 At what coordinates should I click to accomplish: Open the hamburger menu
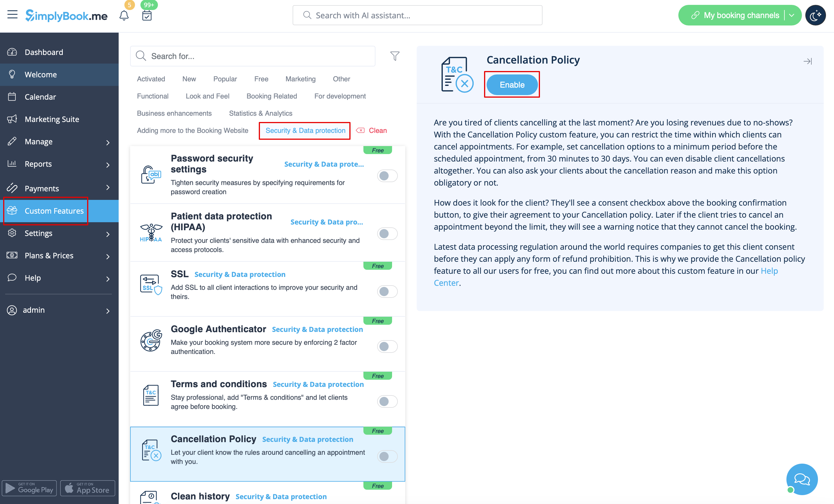pyautogui.click(x=13, y=15)
